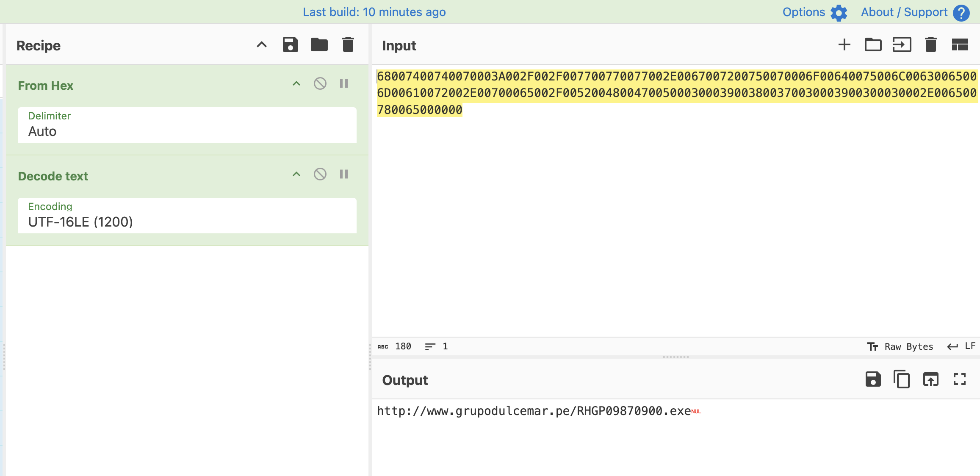This screenshot has width=980, height=476.
Task: Maximise the output pane
Action: [959, 379]
